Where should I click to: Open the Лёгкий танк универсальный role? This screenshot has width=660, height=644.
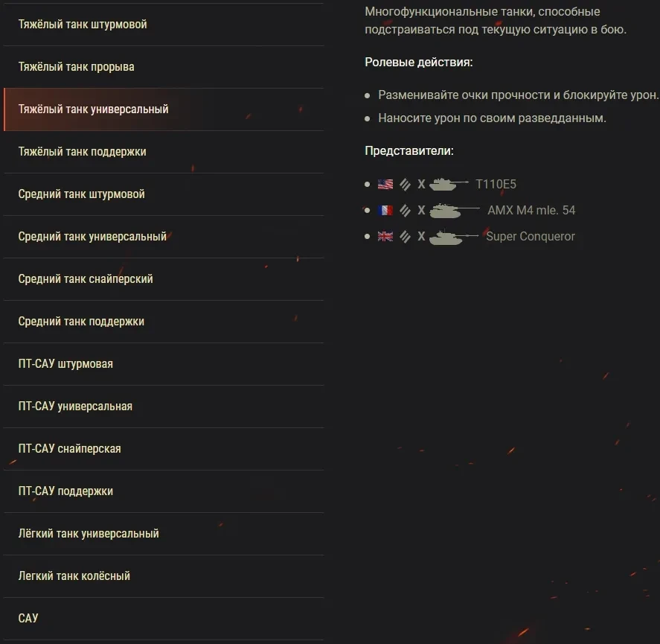pyautogui.click(x=89, y=534)
